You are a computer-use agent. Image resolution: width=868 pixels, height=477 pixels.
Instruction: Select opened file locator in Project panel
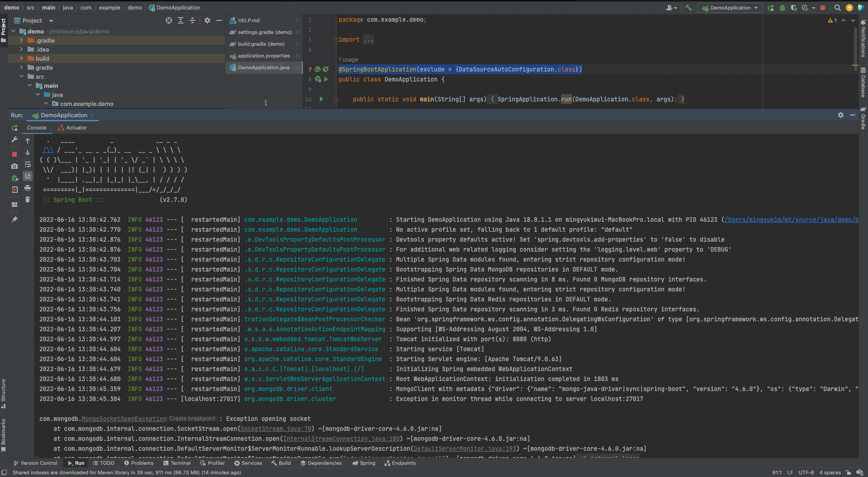(169, 20)
